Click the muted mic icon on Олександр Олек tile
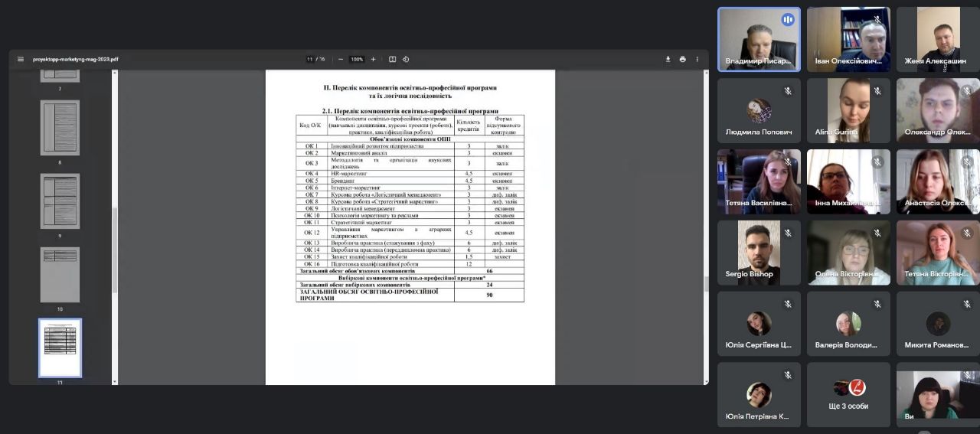980x434 pixels. (x=967, y=91)
